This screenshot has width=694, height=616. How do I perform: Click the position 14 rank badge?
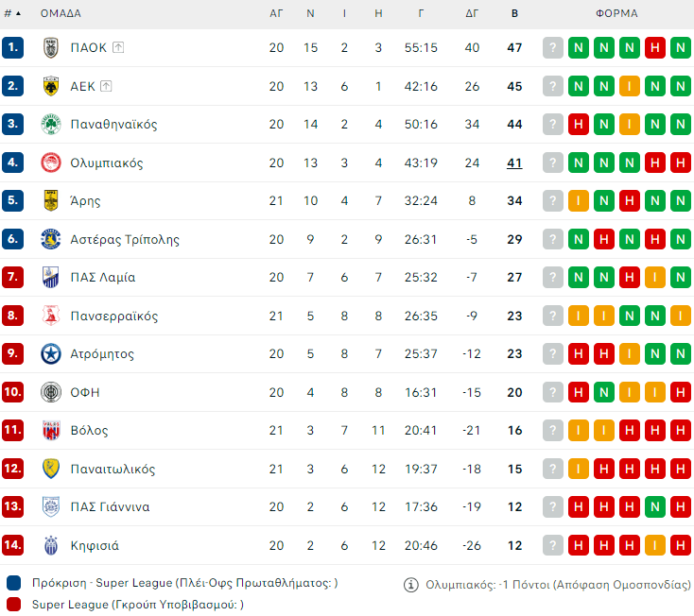click(13, 545)
